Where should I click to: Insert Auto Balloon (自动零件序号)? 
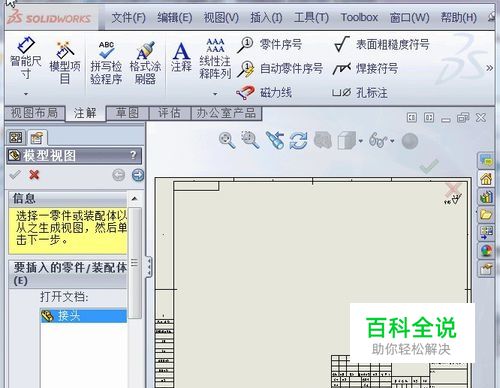click(x=280, y=69)
